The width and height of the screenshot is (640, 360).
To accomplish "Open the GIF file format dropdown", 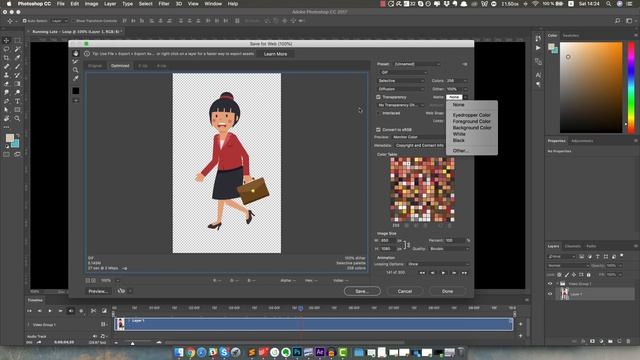I will (403, 72).
